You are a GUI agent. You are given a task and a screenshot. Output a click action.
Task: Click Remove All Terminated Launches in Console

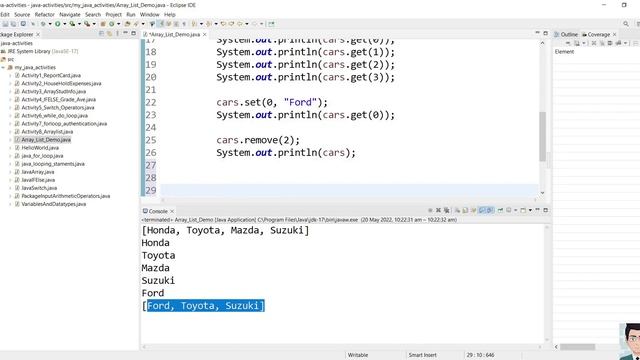point(447,210)
